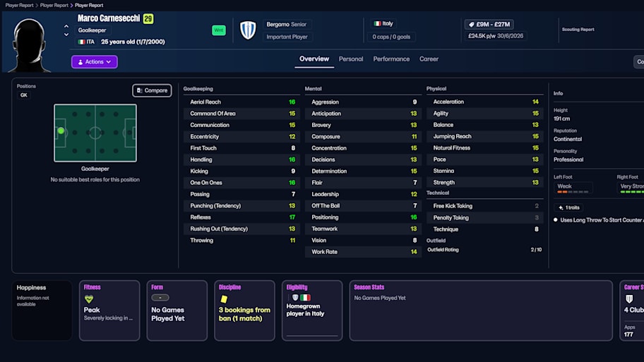This screenshot has width=644, height=362.
Task: Click the Positioning attribute row
Action: click(363, 217)
